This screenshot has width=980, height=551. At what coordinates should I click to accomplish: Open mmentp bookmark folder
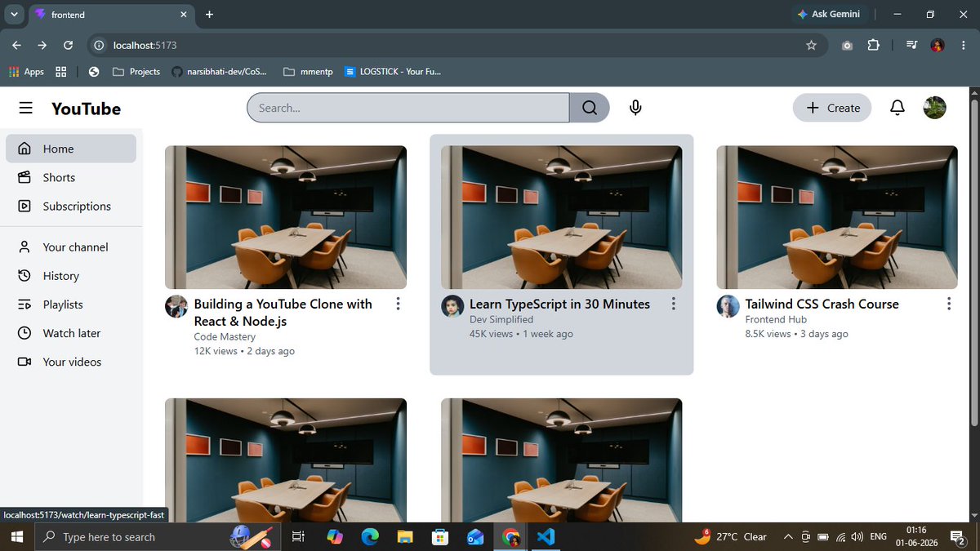307,72
